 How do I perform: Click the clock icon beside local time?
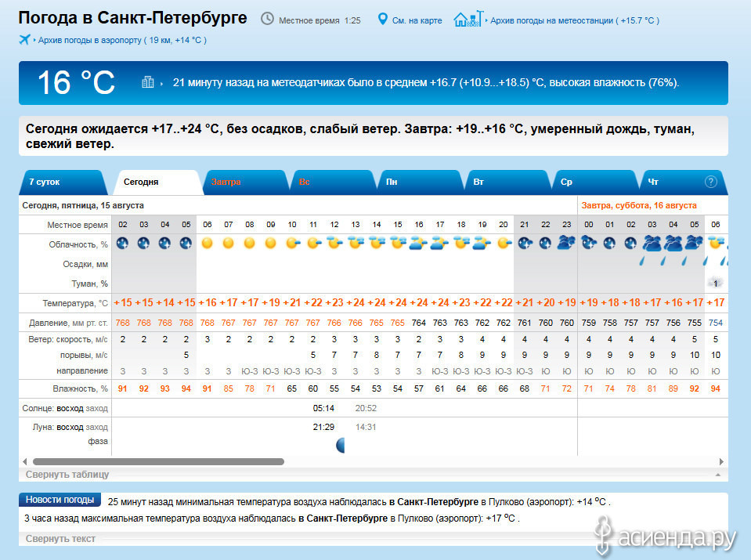[x=267, y=19]
